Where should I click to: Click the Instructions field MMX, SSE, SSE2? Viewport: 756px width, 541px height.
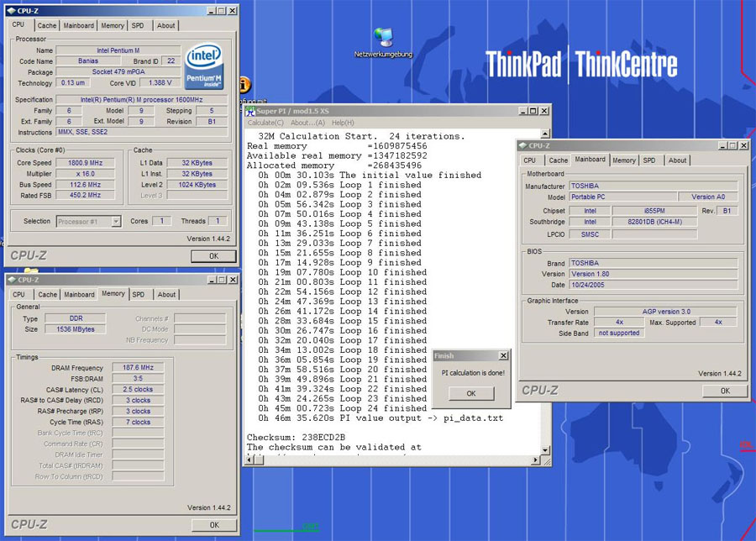(141, 132)
